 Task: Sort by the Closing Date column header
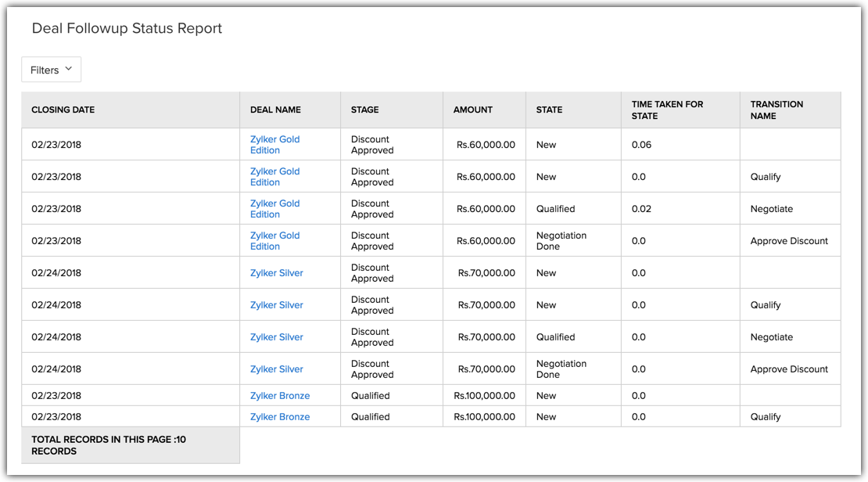point(63,110)
